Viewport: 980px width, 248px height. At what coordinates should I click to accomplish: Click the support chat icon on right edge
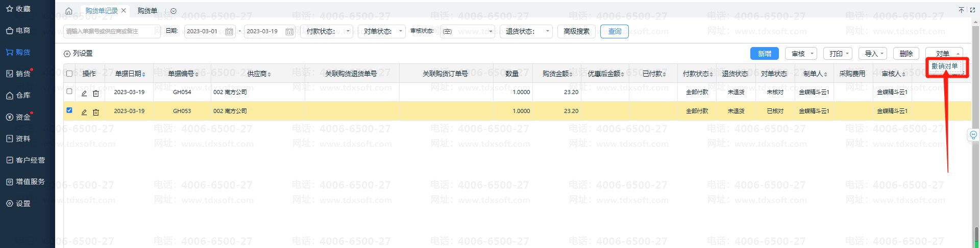(x=973, y=135)
